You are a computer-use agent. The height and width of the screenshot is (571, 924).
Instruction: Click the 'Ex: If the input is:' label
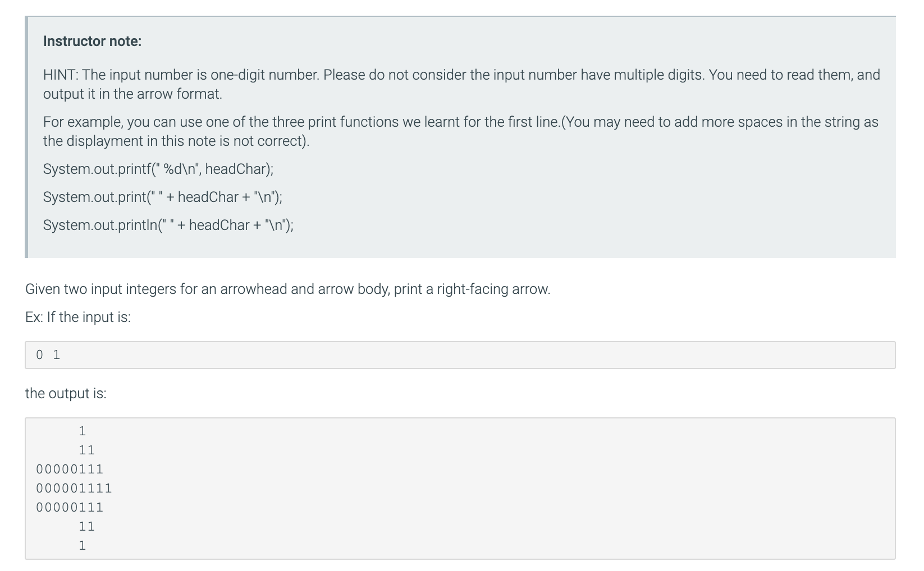click(x=78, y=317)
